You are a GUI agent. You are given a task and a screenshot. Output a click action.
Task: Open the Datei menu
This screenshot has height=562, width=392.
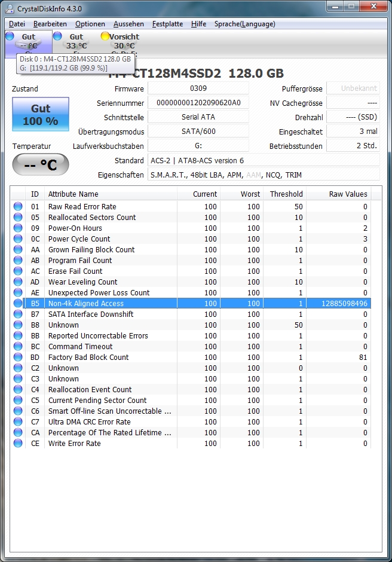coord(17,24)
